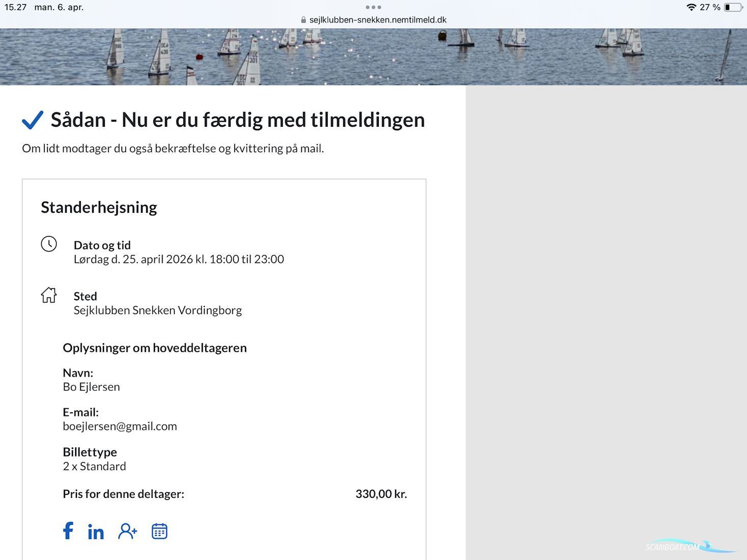Share the registration on LinkedIn
747x560 pixels.
pyautogui.click(x=96, y=532)
